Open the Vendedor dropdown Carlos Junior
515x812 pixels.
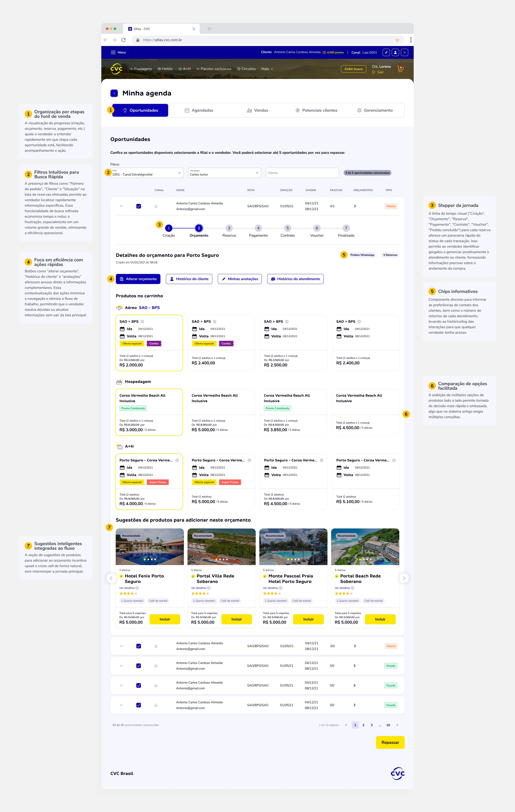(225, 173)
